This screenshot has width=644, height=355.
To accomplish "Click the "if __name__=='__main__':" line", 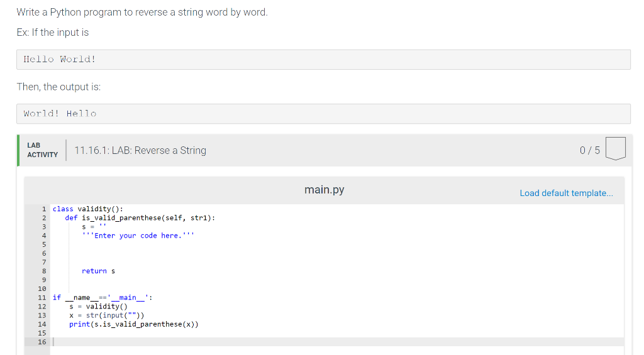I will [x=103, y=298].
